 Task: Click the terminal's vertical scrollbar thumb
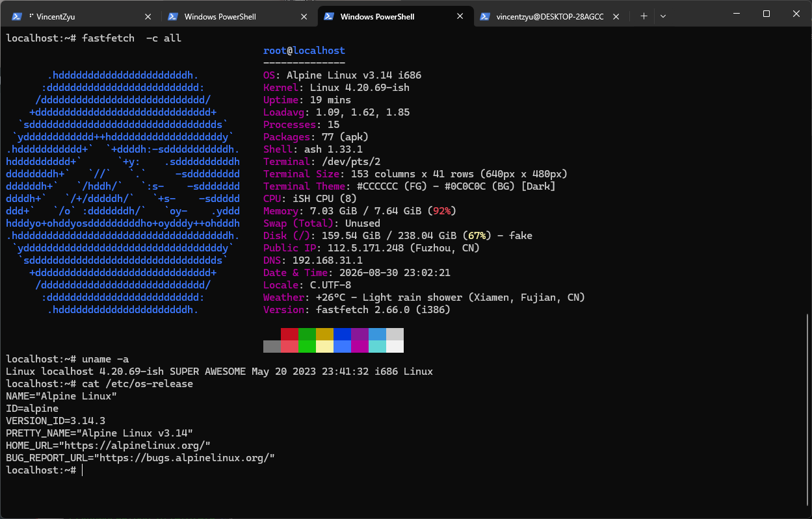[x=808, y=410]
